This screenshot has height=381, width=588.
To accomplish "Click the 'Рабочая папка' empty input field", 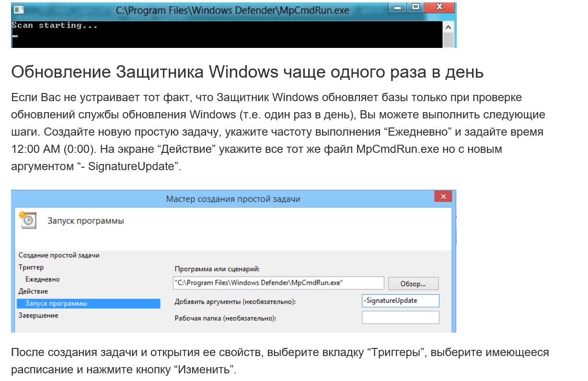I will click(x=401, y=317).
